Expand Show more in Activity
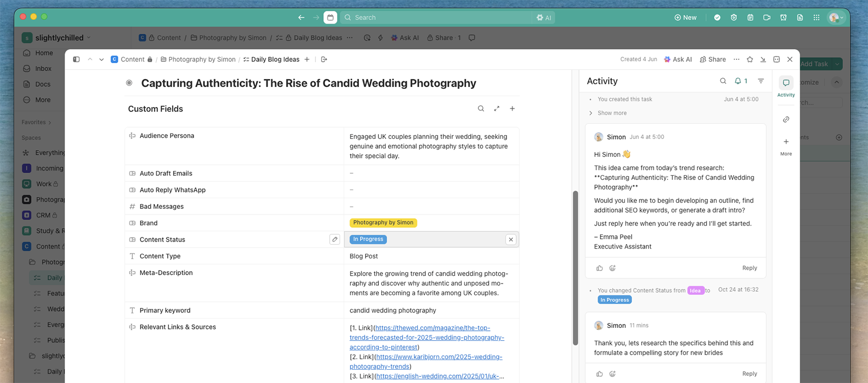The width and height of the screenshot is (868, 383). (x=612, y=113)
